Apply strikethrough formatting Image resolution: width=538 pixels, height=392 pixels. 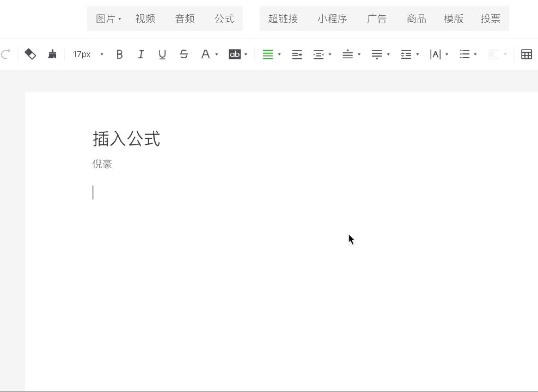[184, 54]
